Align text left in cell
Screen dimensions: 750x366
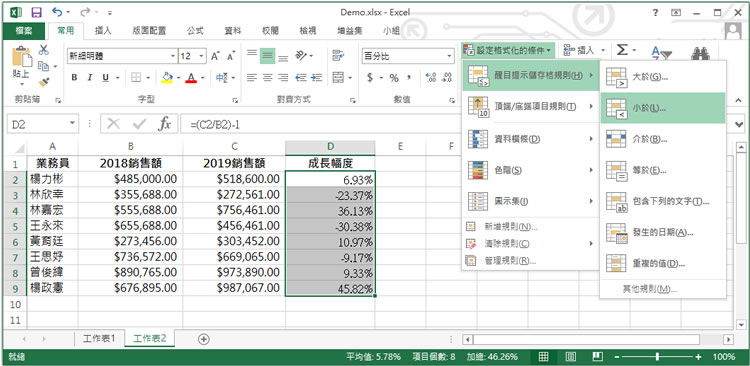(x=252, y=78)
